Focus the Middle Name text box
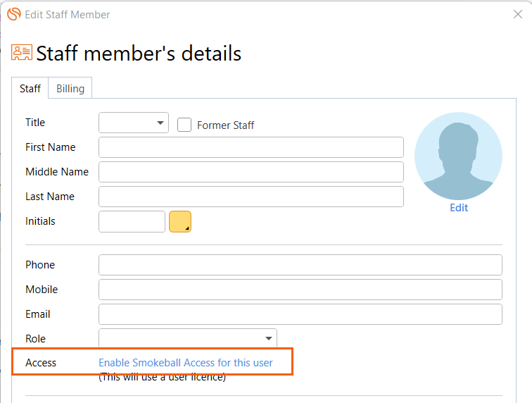Screen dimensions: 532x403 point(251,172)
